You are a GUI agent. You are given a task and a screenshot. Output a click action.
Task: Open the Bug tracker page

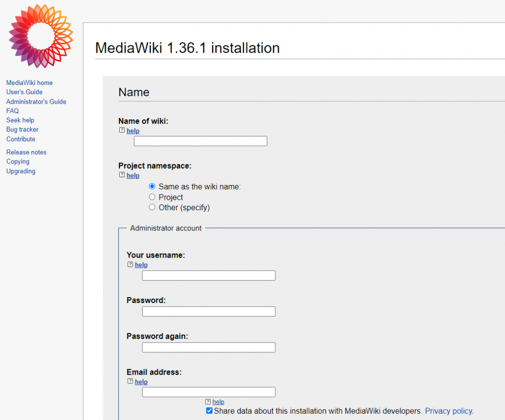(x=22, y=129)
